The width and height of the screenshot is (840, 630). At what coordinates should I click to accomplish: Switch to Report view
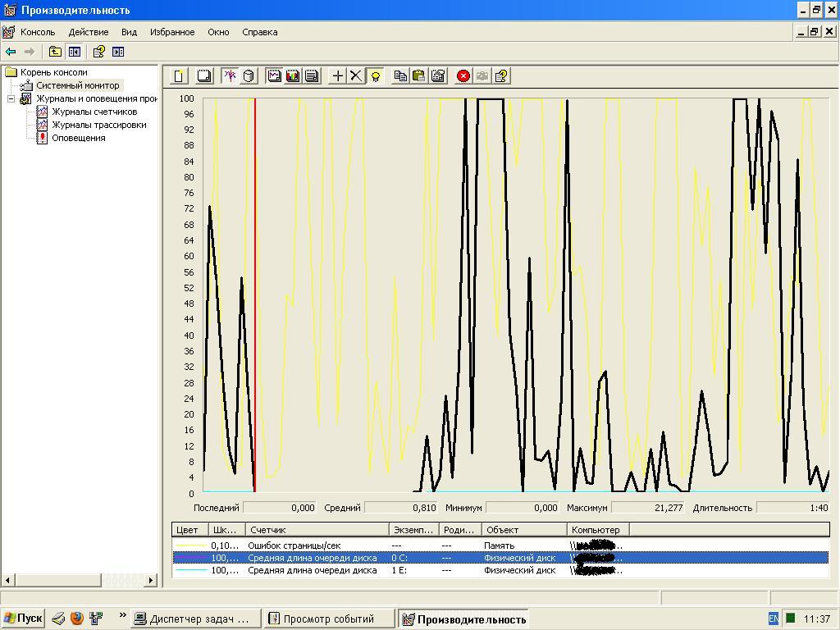(x=312, y=76)
